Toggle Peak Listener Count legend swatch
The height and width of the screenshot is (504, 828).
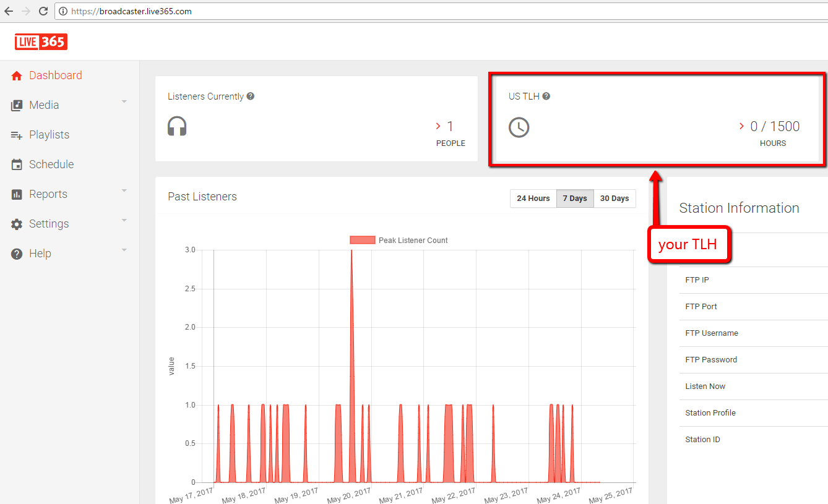(x=363, y=240)
